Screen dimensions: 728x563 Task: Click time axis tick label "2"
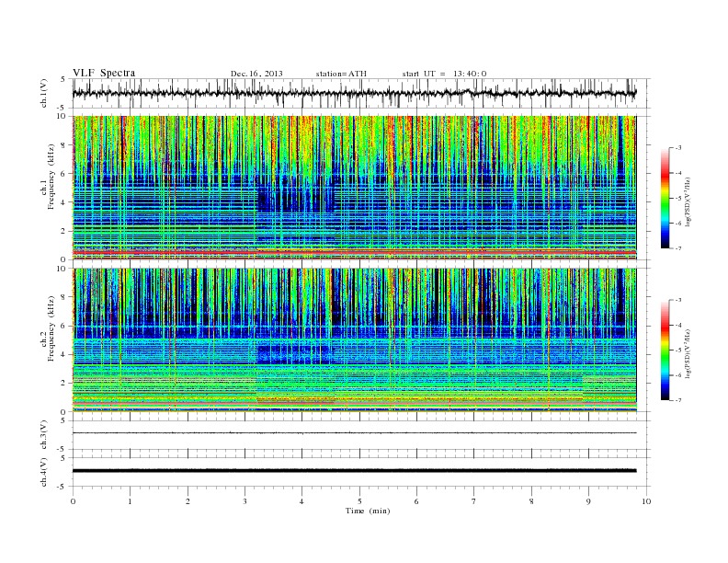click(188, 501)
